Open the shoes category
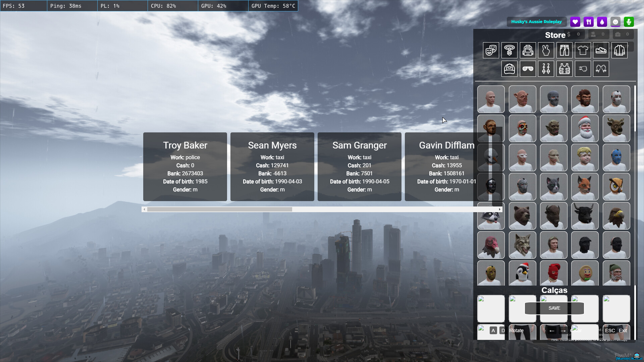This screenshot has height=362, width=644. 601,50
